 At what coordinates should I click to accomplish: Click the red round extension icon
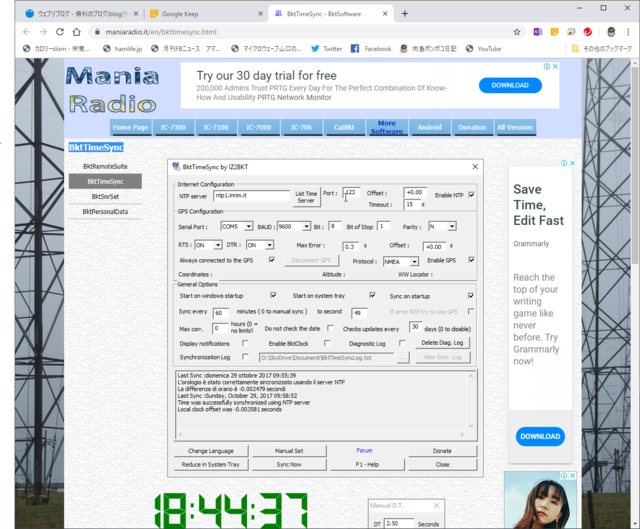point(588,32)
